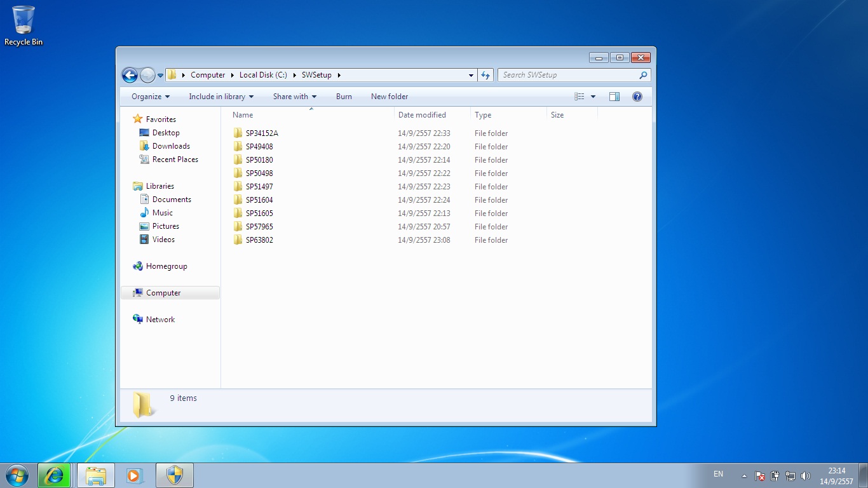868x488 pixels.
Task: Click the date 14/9/2557 20:57
Action: 424,227
